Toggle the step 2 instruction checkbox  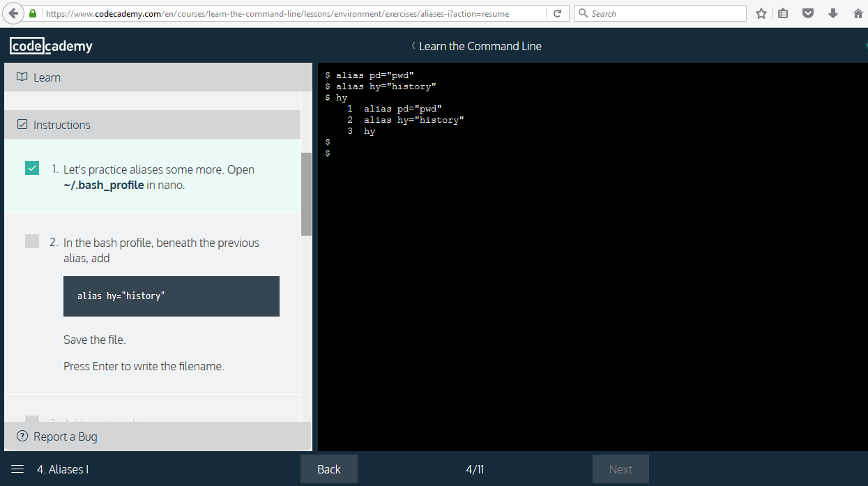pyautogui.click(x=32, y=241)
